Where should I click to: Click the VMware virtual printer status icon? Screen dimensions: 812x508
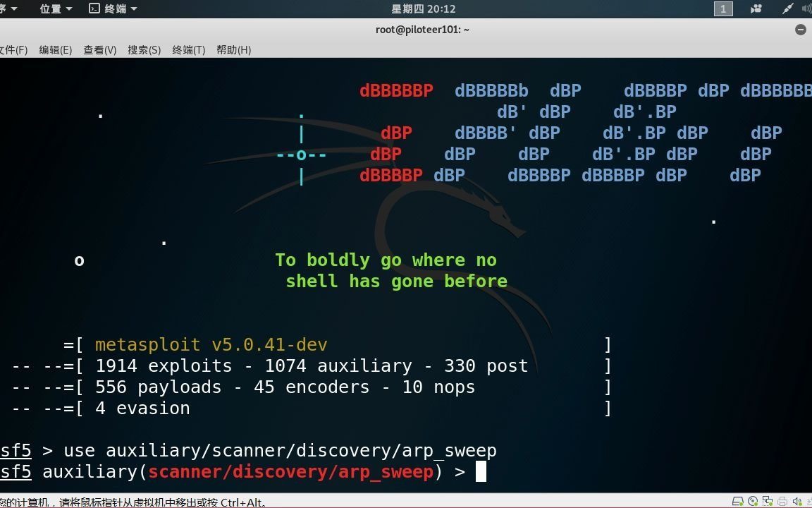click(x=782, y=501)
